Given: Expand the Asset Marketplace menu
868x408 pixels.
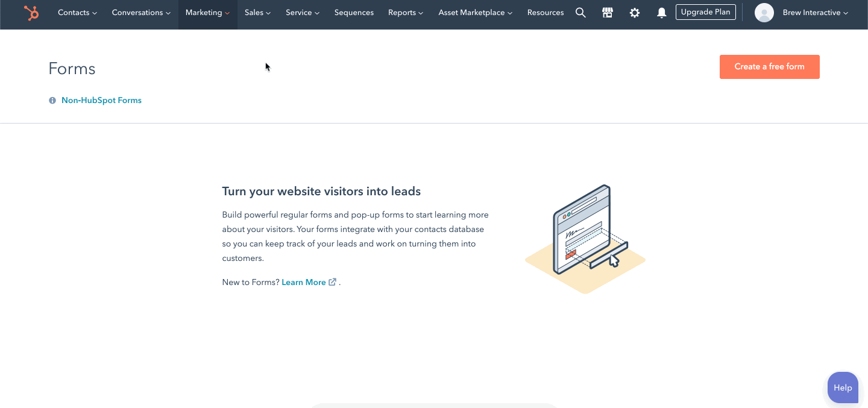Looking at the screenshot, I should click(x=475, y=13).
